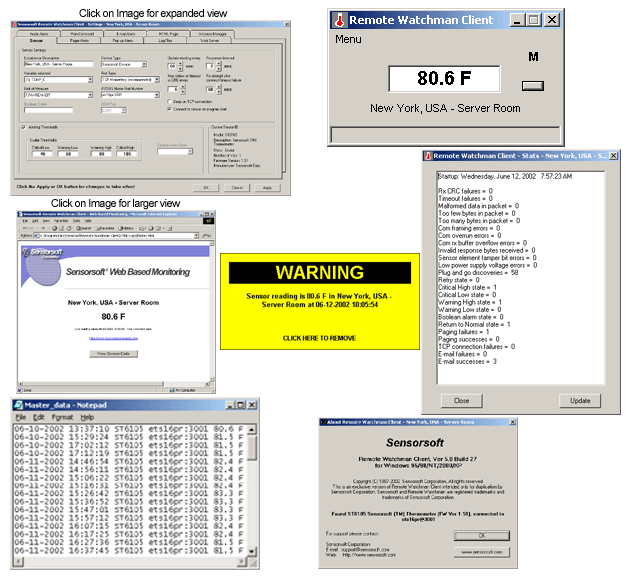Toggle the Alerting Thresholds checkbox

click(x=24, y=127)
